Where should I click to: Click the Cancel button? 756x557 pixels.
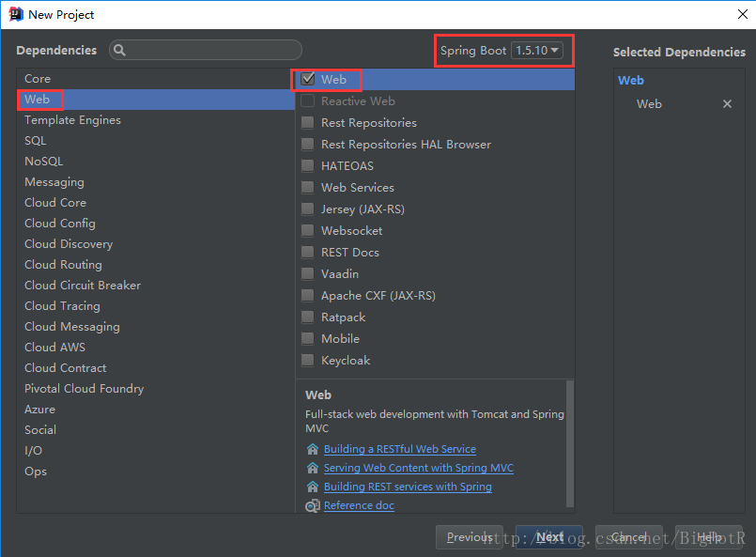(628, 537)
